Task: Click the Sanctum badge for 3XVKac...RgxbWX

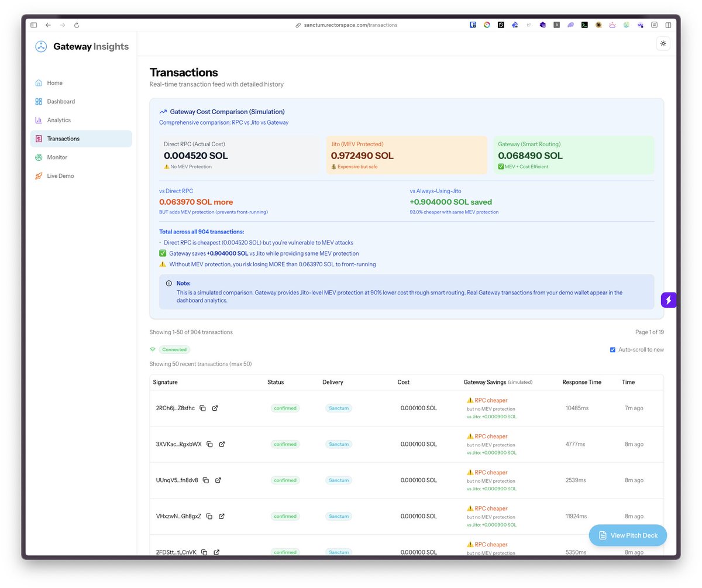Action: pyautogui.click(x=339, y=444)
